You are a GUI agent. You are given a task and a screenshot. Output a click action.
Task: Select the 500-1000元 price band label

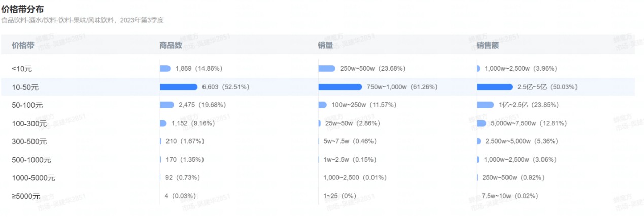click(x=31, y=160)
